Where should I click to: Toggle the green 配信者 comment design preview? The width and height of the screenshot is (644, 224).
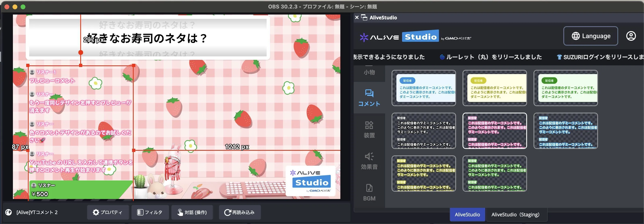566,88
